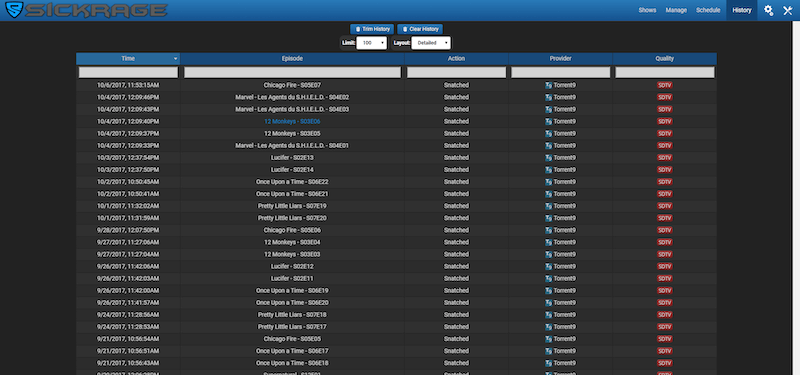Click the Trim History button

(372, 29)
